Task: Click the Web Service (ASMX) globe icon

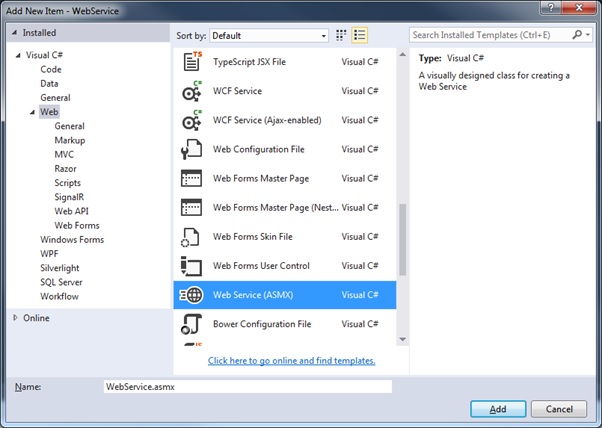Action: click(191, 295)
